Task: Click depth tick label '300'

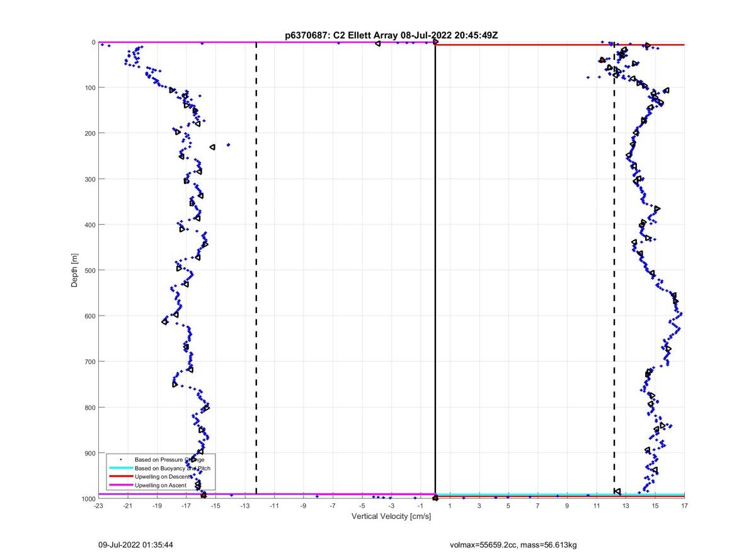Action: pos(90,179)
